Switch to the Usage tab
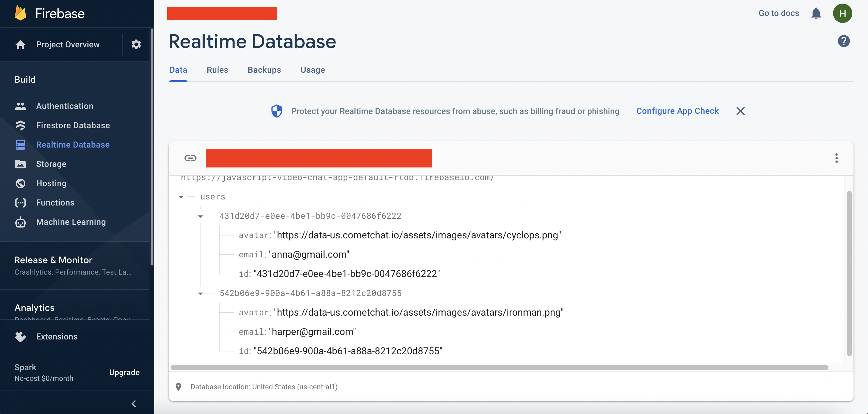 coord(313,70)
